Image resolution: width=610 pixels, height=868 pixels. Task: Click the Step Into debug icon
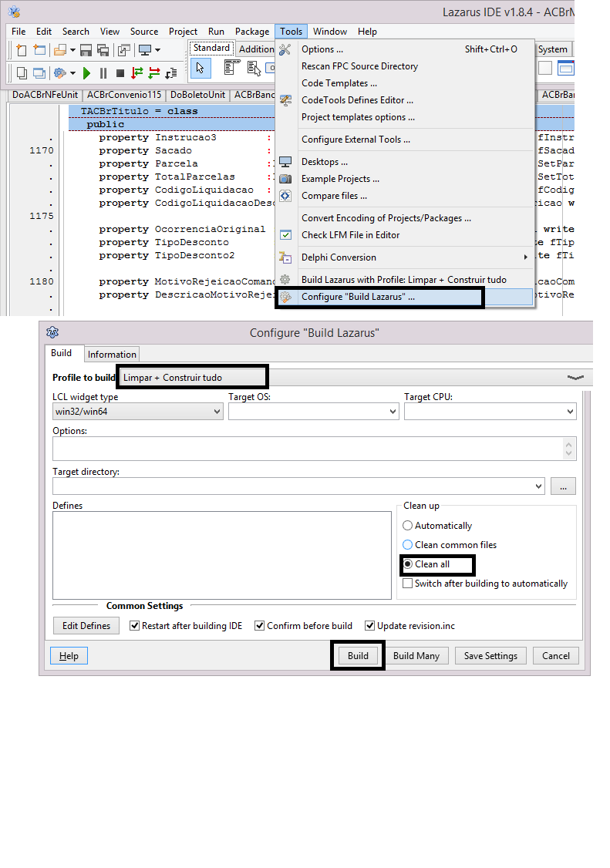coord(136,72)
